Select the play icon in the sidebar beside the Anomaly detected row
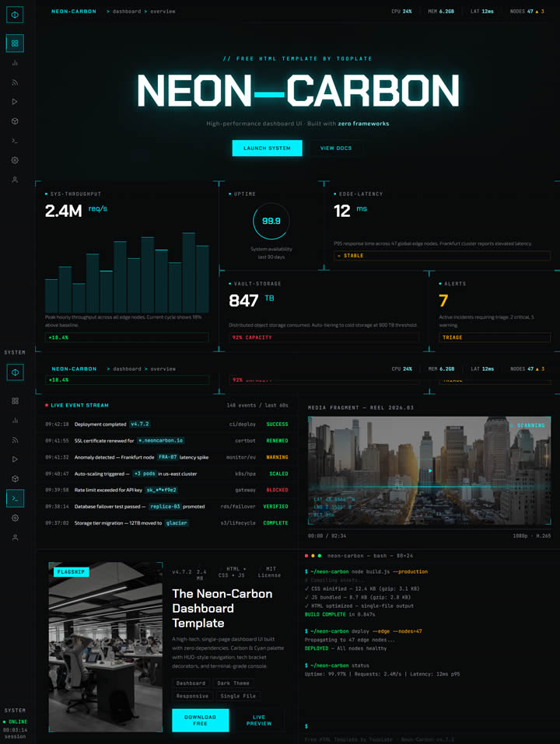 click(x=16, y=459)
